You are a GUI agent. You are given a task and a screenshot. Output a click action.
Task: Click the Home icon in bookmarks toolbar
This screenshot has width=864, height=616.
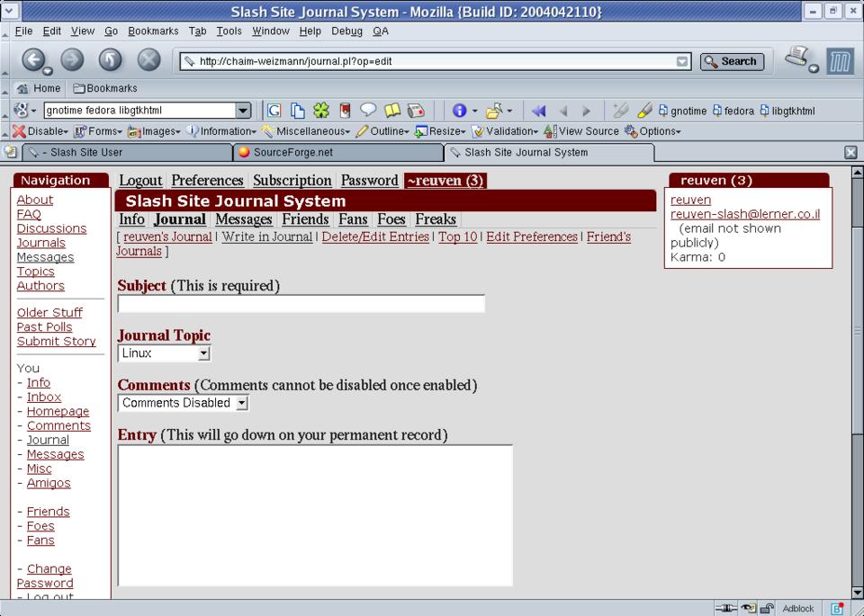[x=39, y=88]
